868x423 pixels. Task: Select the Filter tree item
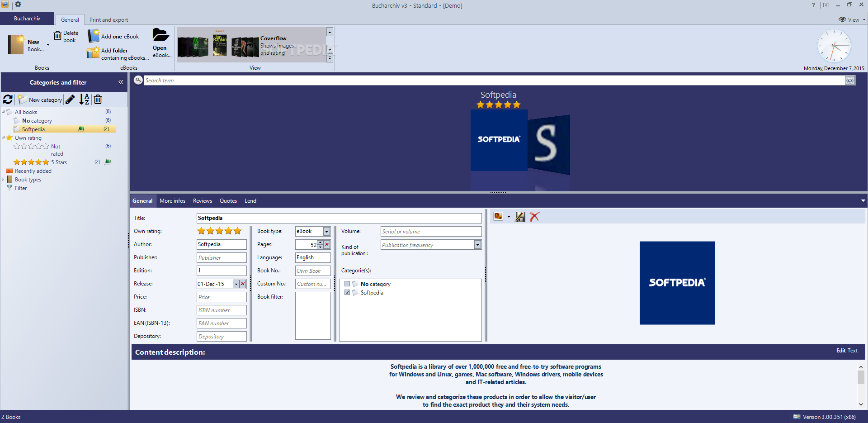21,188
